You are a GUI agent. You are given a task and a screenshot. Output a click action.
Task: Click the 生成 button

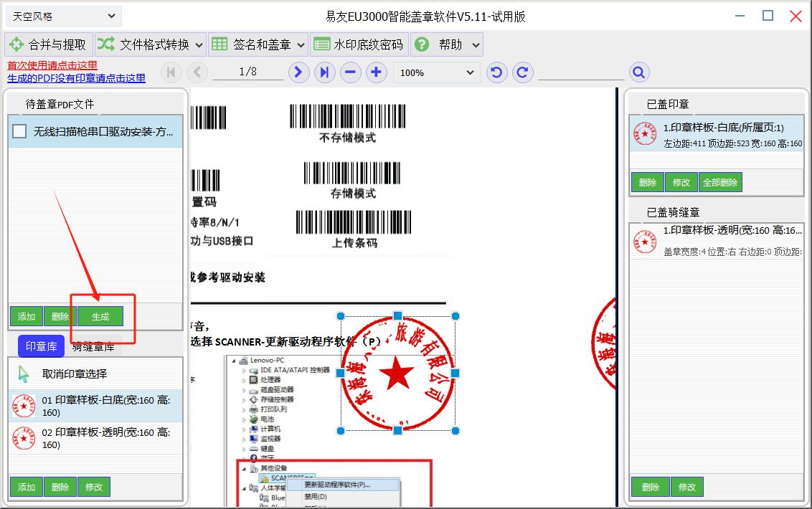point(100,316)
